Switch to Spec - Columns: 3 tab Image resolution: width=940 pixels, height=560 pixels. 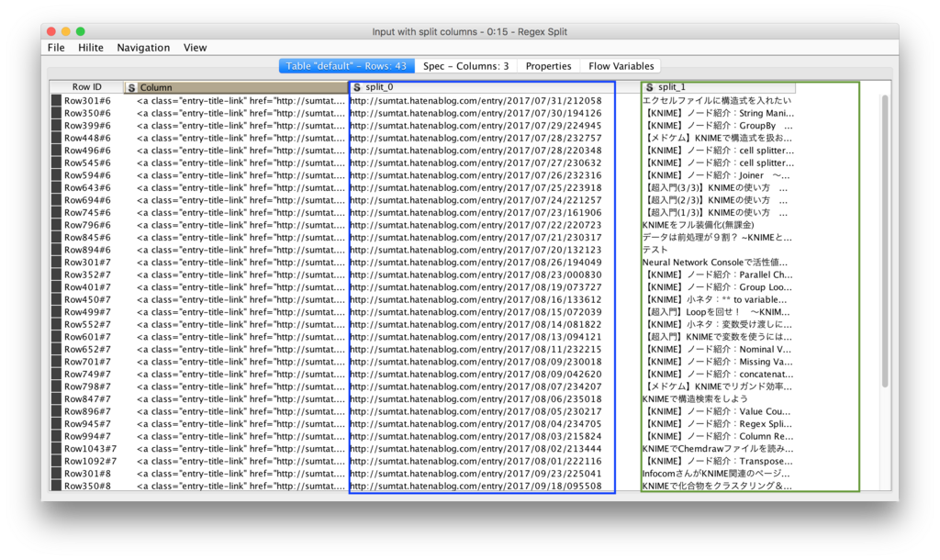pos(465,66)
